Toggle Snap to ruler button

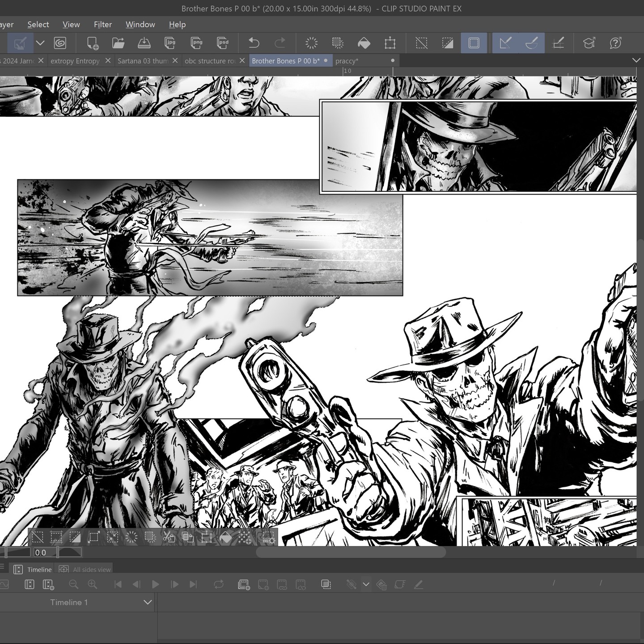505,43
